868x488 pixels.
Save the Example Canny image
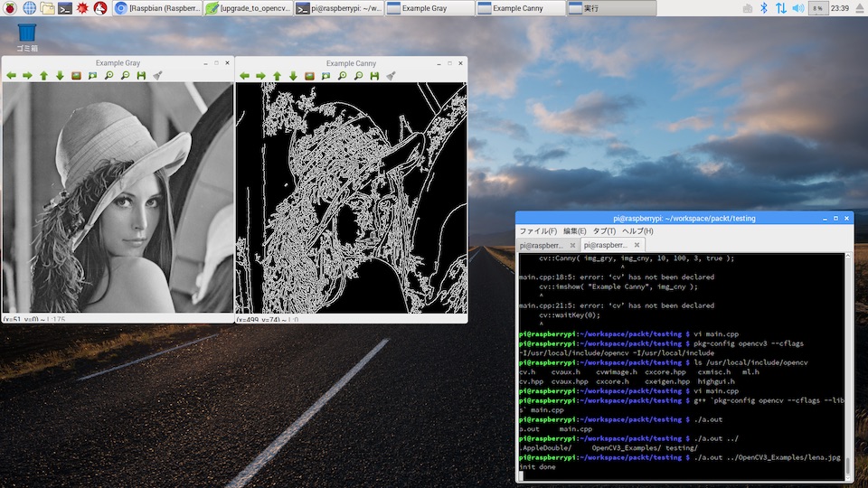pyautogui.click(x=374, y=76)
